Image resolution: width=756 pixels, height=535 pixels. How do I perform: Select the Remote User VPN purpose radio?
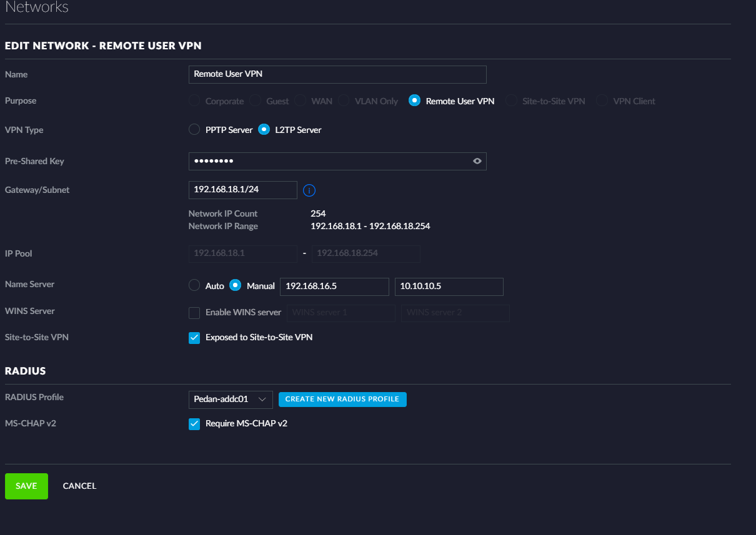[x=414, y=101]
